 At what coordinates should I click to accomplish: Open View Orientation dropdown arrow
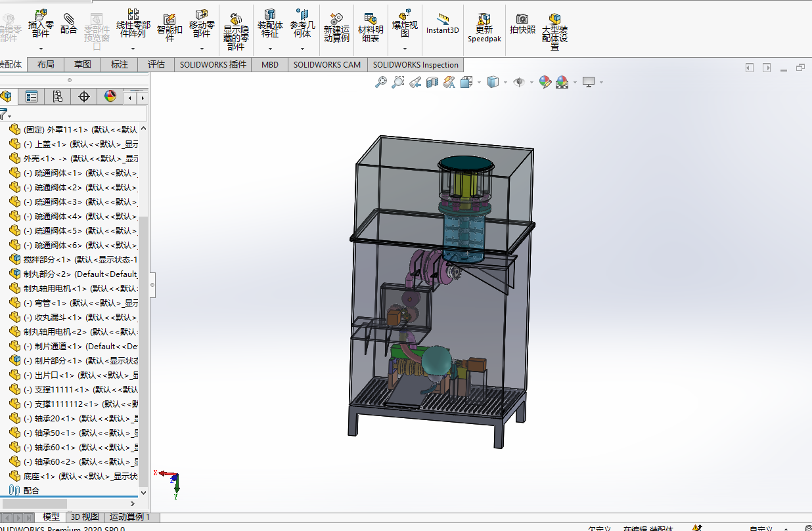point(479,83)
